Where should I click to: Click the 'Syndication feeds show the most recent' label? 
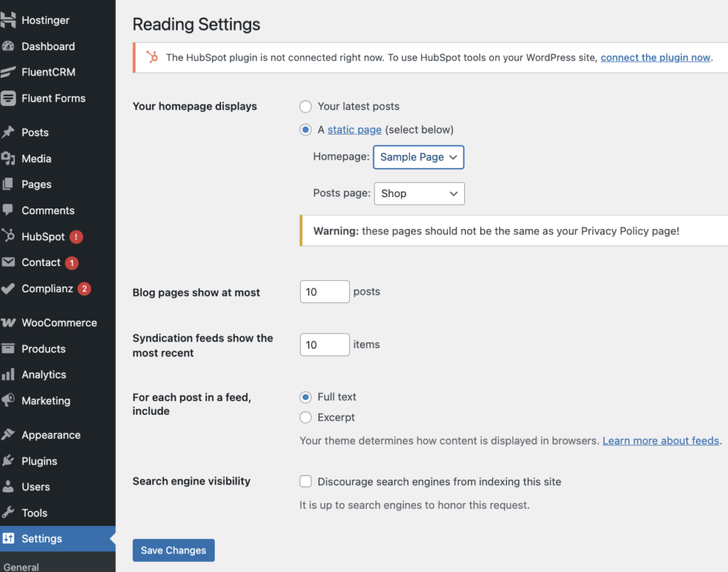203,345
